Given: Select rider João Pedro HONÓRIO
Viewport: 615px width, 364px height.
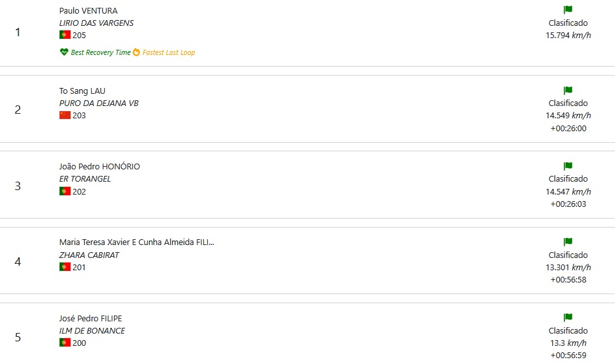Looking at the screenshot, I should coord(100,167).
